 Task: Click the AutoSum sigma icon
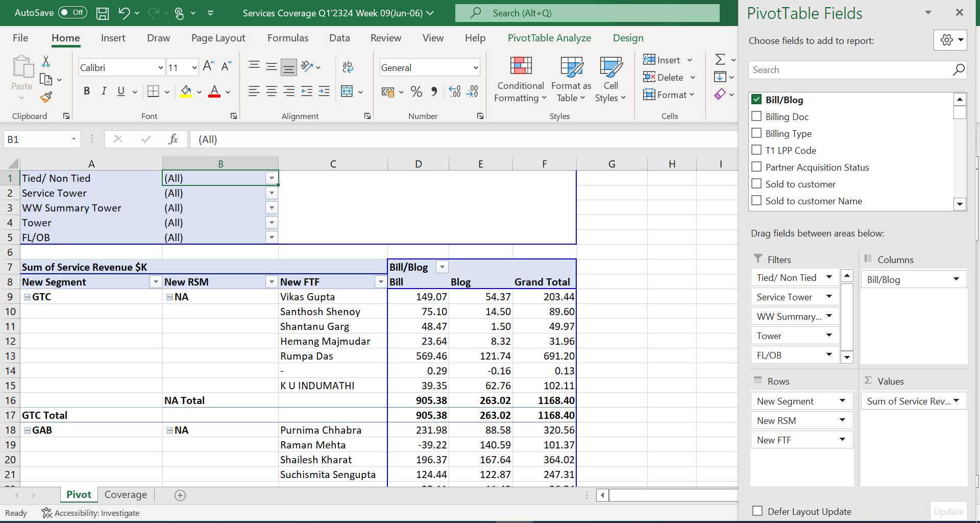pyautogui.click(x=720, y=60)
